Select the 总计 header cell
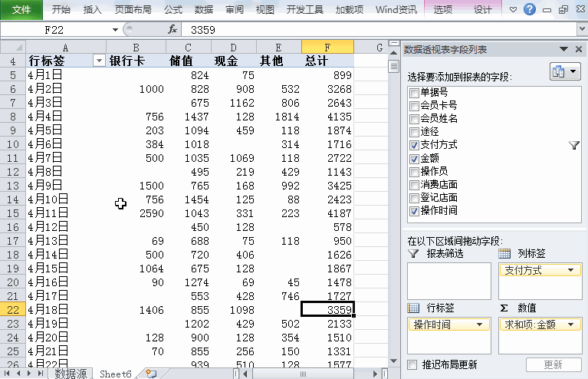 327,61
